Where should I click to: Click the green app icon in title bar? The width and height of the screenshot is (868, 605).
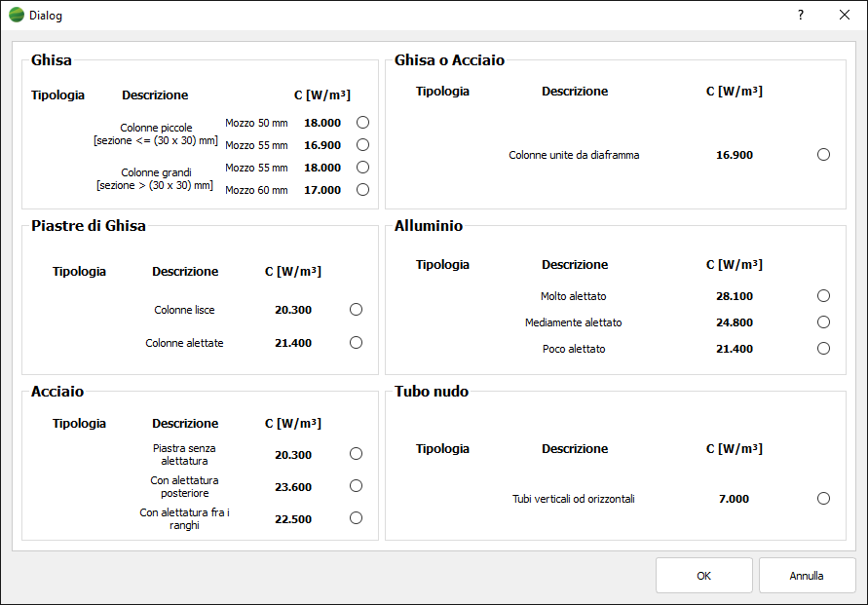click(x=17, y=16)
